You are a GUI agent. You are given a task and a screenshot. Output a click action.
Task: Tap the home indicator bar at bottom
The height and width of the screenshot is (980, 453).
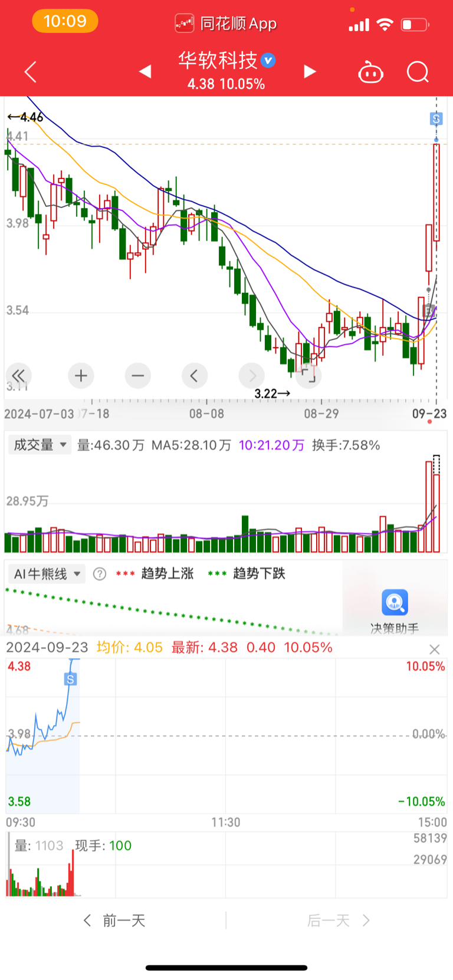point(226,968)
